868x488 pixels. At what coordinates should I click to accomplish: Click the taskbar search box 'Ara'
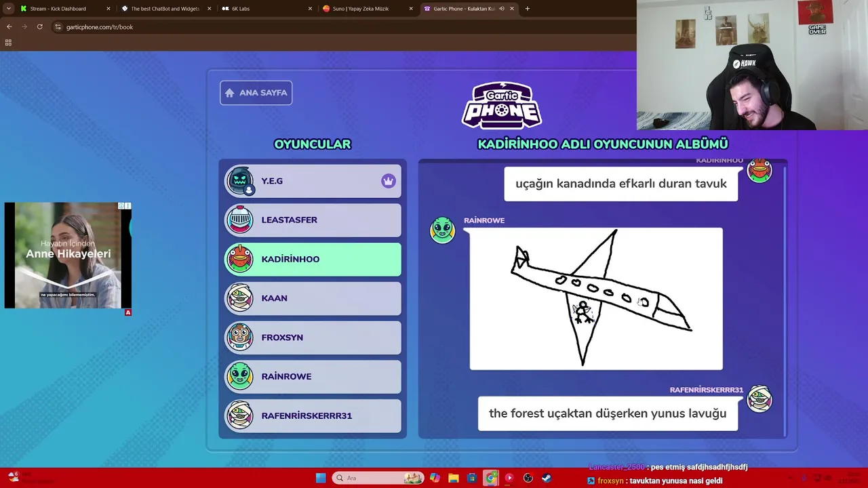pos(378,478)
